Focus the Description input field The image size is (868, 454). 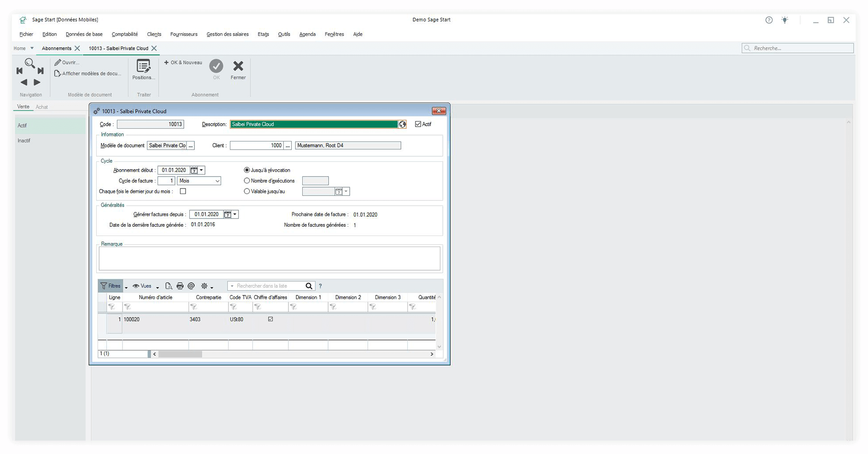(x=314, y=124)
